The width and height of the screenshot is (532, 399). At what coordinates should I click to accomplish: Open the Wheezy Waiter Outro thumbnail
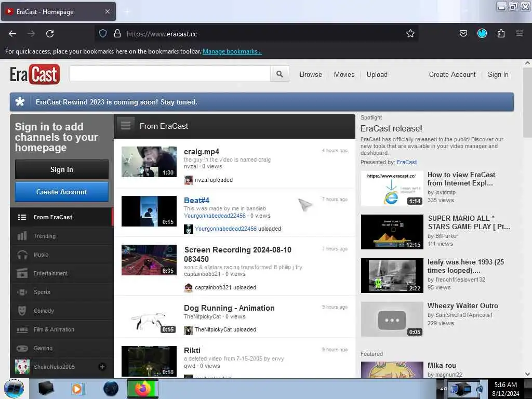click(x=392, y=320)
